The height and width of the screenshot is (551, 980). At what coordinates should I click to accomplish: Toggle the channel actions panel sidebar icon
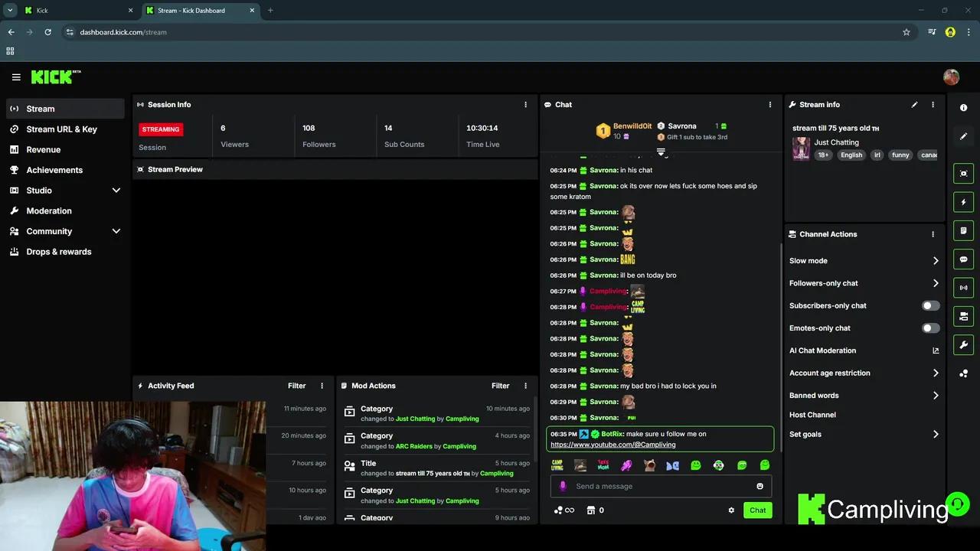[x=964, y=316]
